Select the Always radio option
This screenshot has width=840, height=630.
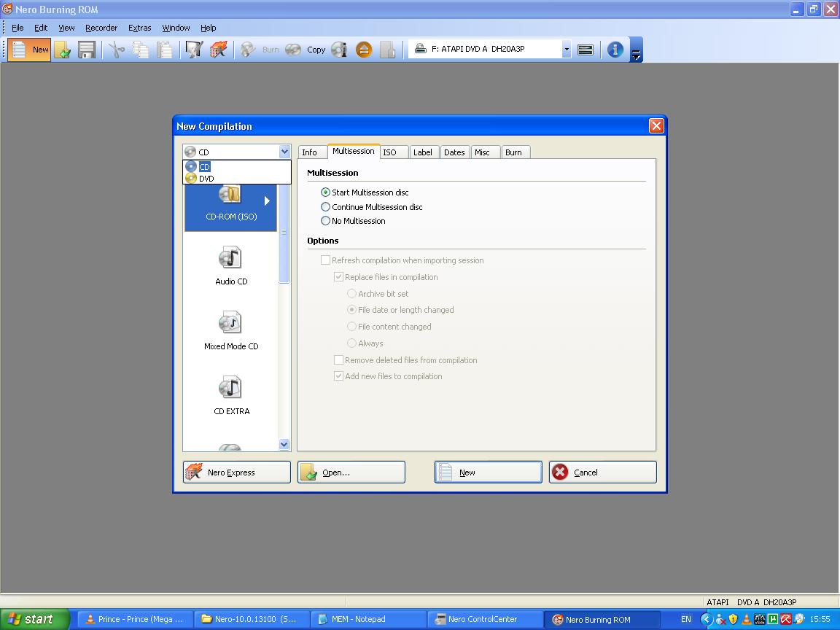coord(352,342)
